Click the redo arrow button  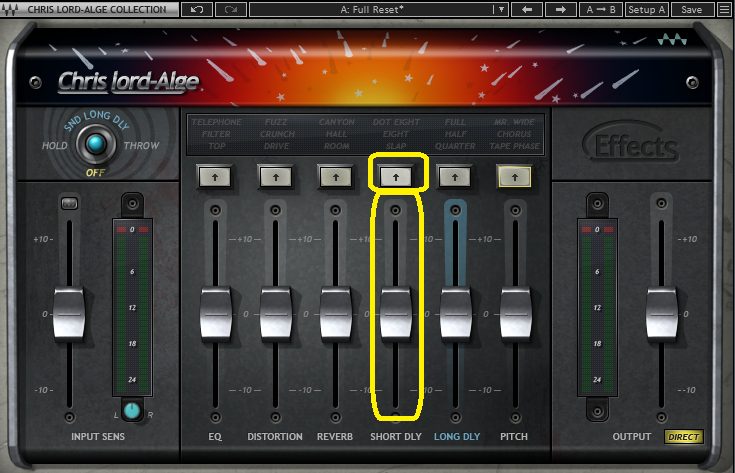pyautogui.click(x=230, y=9)
